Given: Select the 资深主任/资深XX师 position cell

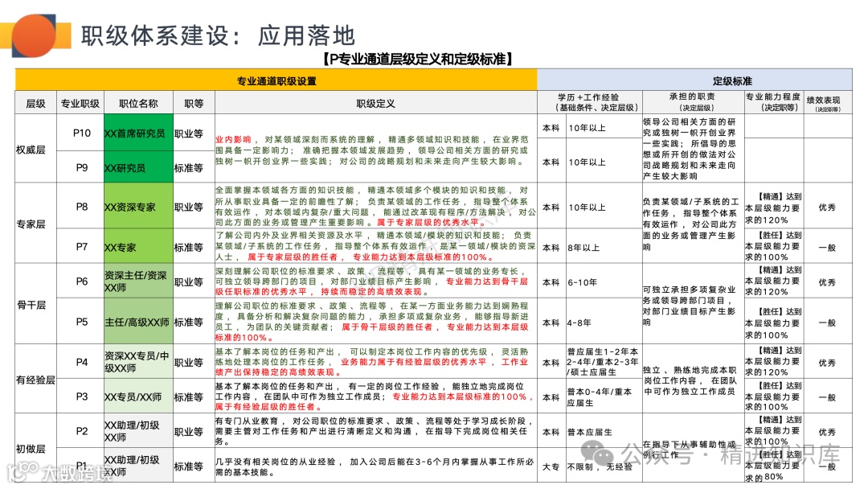Looking at the screenshot, I should pyautogui.click(x=138, y=281).
